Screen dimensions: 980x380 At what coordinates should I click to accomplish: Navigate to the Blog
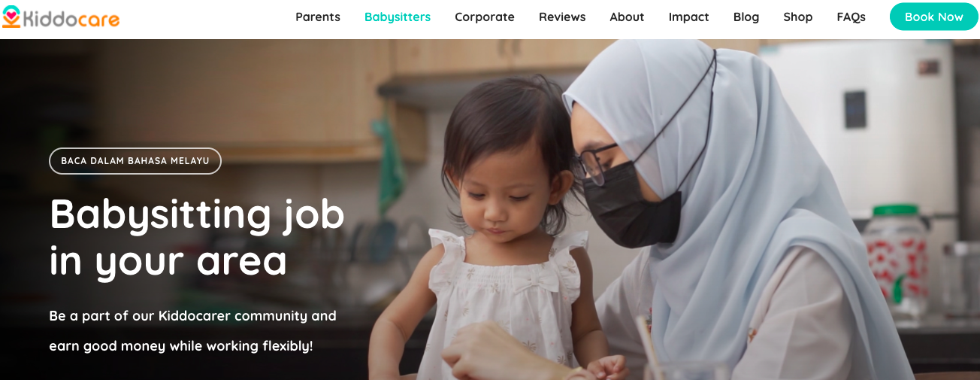[746, 17]
